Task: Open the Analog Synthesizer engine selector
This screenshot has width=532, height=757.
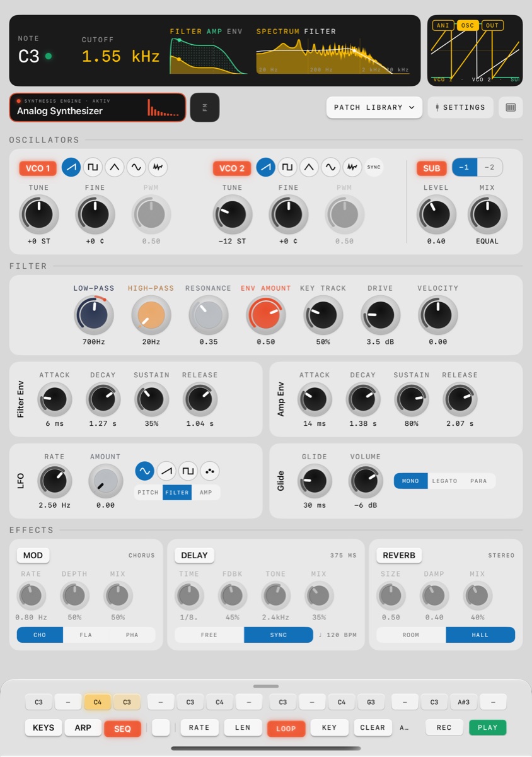Action: (x=98, y=107)
